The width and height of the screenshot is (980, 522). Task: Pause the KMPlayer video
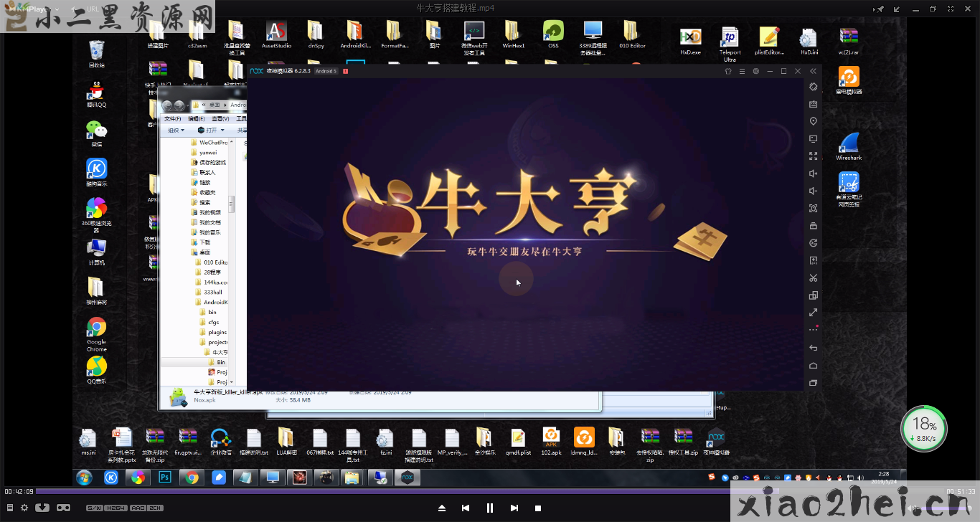pos(490,508)
